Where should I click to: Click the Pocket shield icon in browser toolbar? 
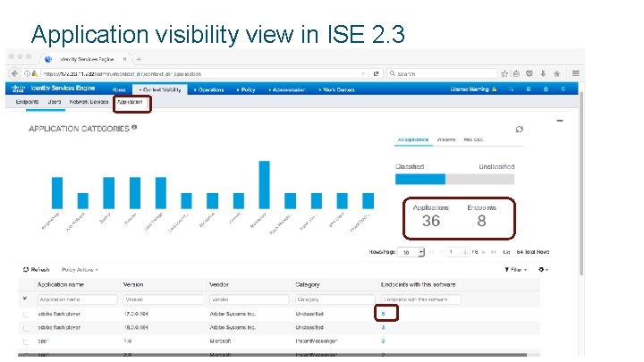(x=530, y=73)
